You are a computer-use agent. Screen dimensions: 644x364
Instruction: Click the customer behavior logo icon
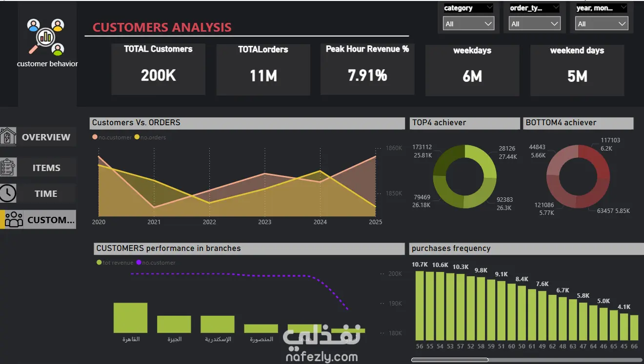[x=46, y=37]
